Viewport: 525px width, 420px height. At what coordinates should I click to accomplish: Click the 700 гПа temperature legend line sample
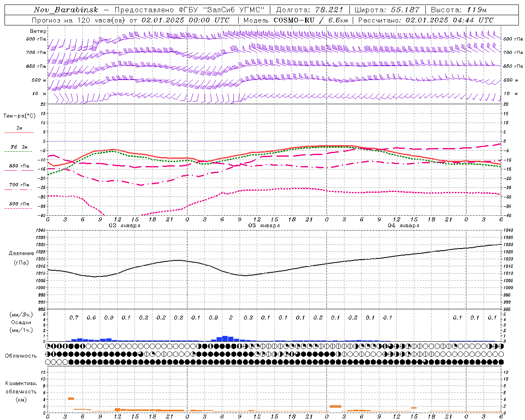click(19, 189)
